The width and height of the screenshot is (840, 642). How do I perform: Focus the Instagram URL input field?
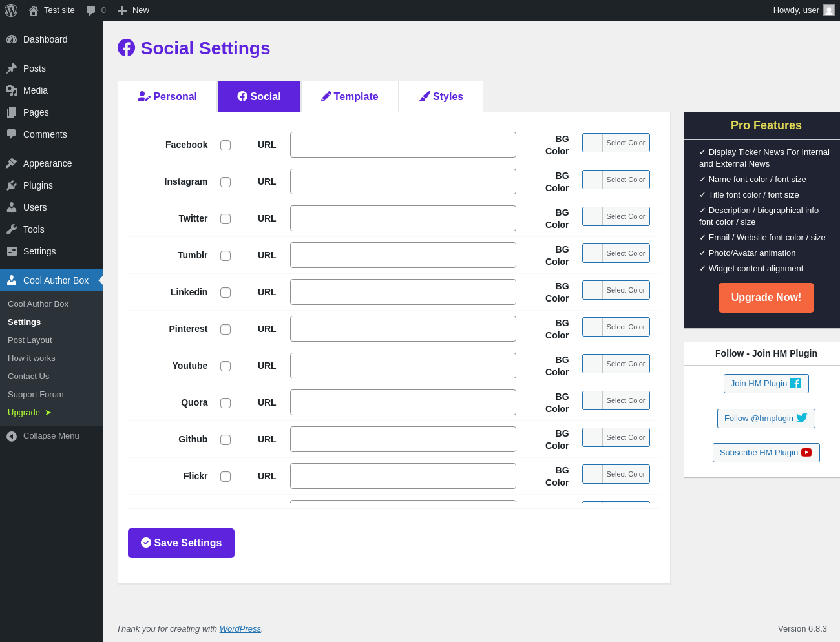tap(403, 181)
